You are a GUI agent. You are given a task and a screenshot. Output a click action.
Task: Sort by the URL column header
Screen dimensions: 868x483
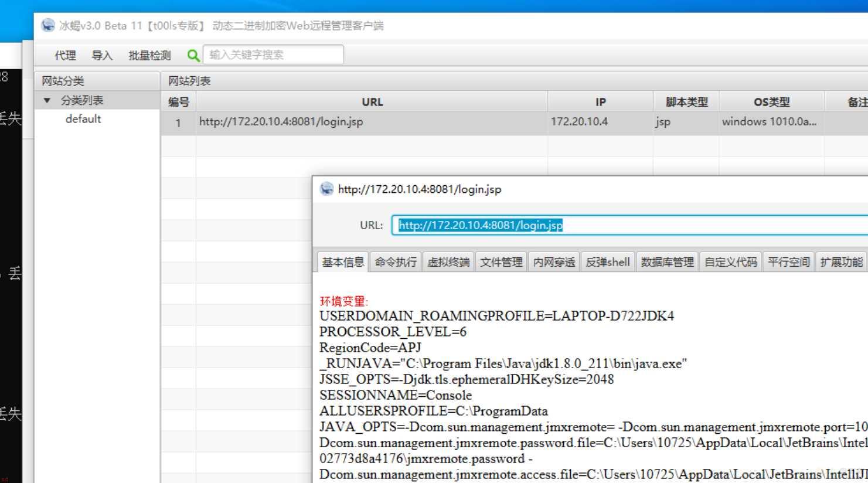click(372, 102)
